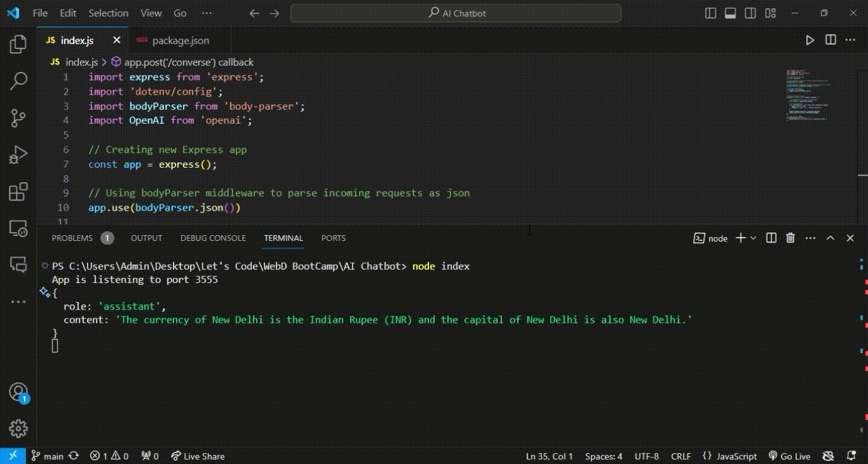Click the AI Chatbot command center search box
Viewport: 868px width, 464px height.
pyautogui.click(x=456, y=13)
